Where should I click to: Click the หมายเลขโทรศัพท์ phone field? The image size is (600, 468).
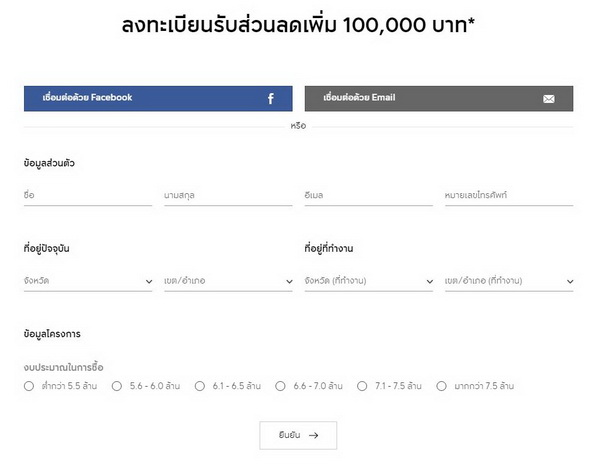(x=509, y=195)
